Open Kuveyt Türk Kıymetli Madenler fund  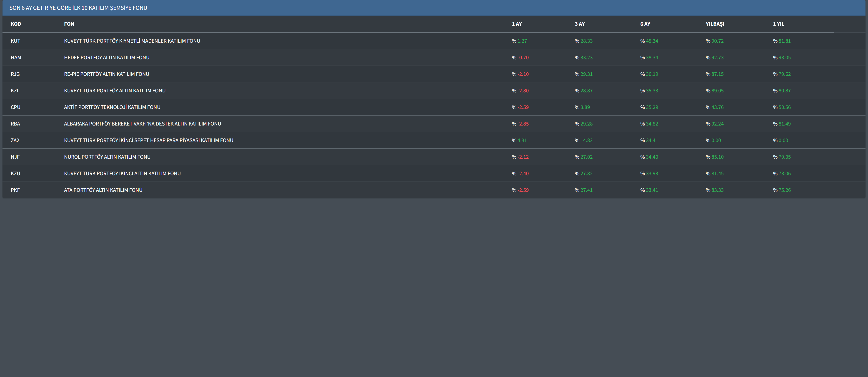point(132,41)
